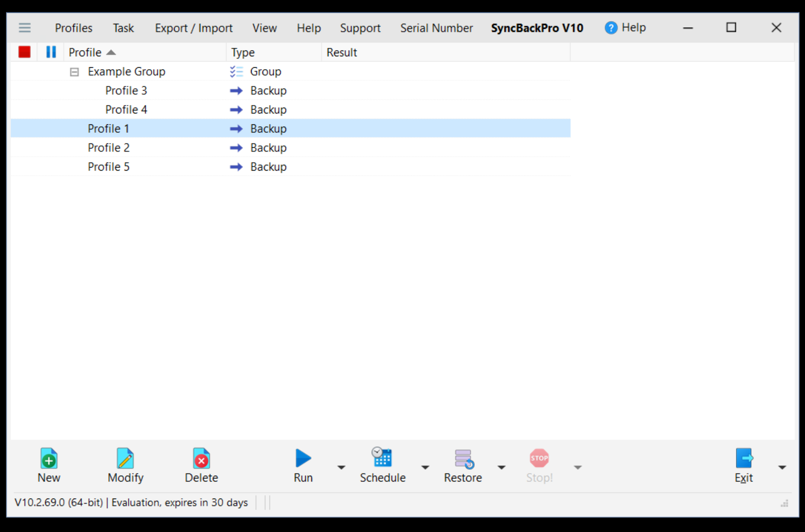Click the Backup arrow icon for Profile 1
Viewport: 805px width, 532px height.
coord(236,128)
